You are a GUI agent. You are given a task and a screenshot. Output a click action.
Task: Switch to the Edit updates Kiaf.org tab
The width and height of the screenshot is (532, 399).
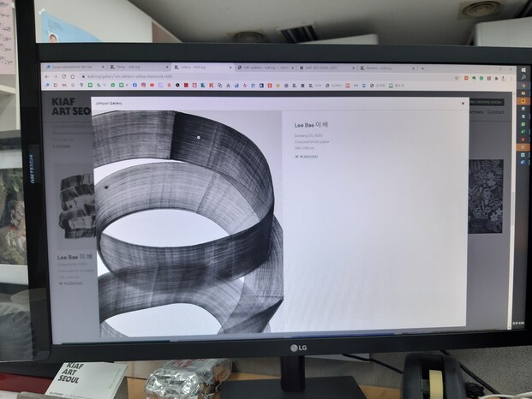tap(266, 68)
